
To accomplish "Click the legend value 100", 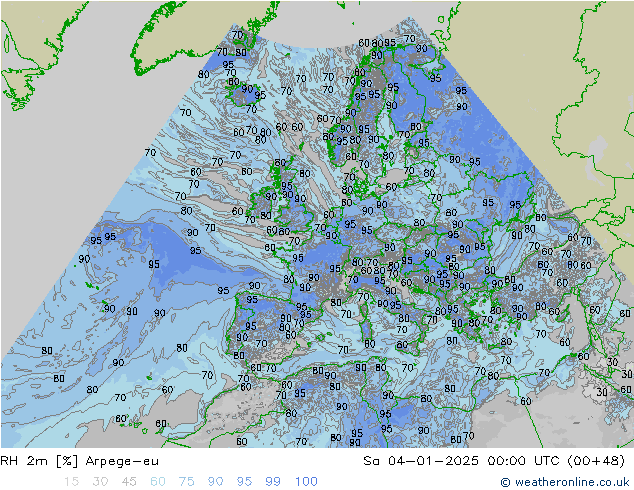I will 306,482.
